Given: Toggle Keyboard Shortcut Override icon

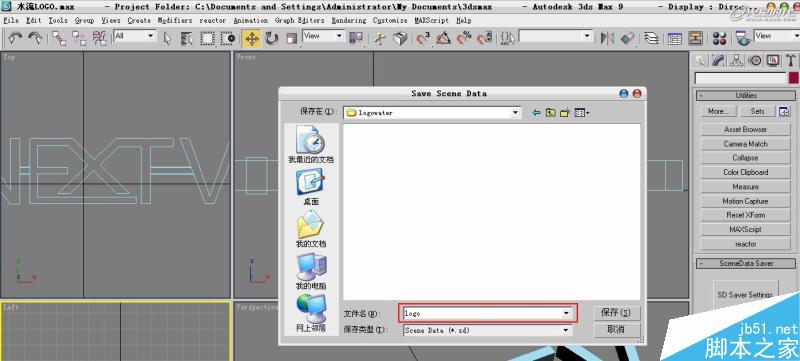Looking at the screenshot, I should (401, 38).
